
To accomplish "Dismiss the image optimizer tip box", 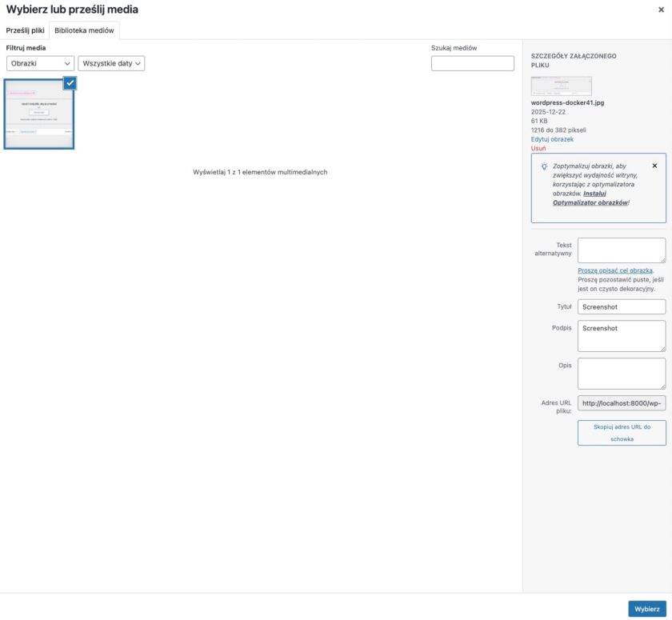I will 654,166.
